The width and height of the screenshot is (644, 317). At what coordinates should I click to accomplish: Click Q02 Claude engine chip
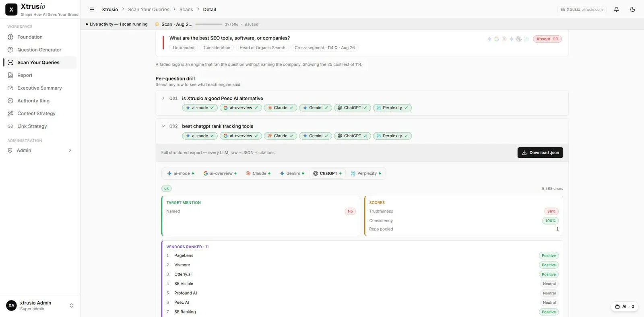[281, 136]
